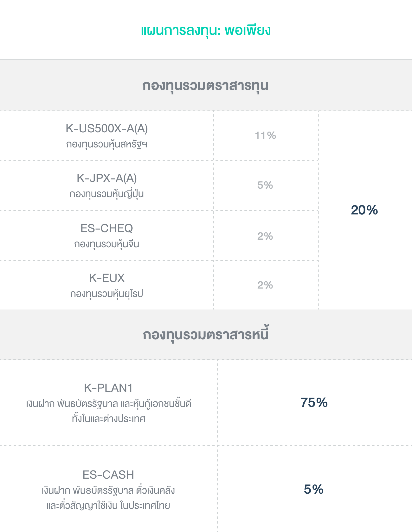This screenshot has width=412, height=532.
Task: Select the 5% allocation for K-JPX-A(A)
Action: coord(265,185)
